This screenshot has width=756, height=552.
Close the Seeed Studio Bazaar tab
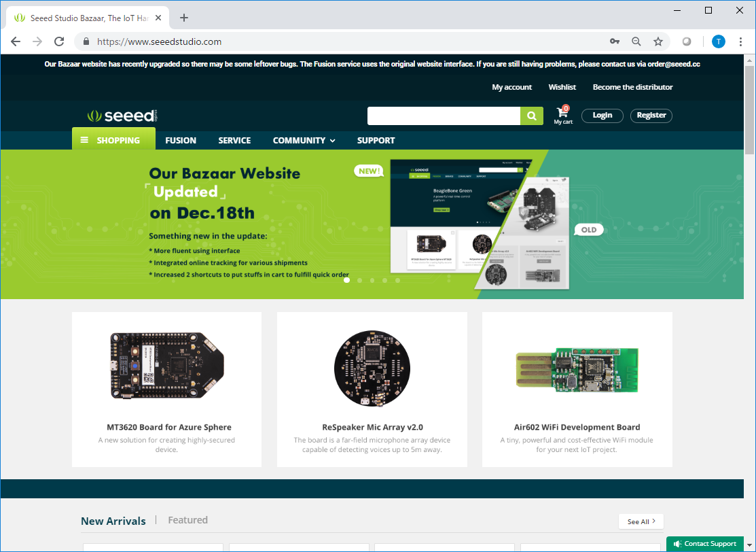pos(159,18)
